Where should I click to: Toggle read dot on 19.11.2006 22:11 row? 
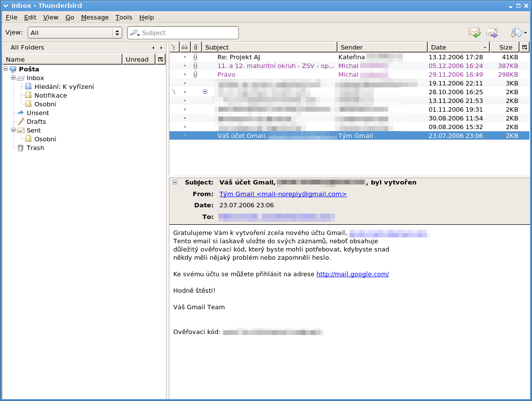pos(185,83)
